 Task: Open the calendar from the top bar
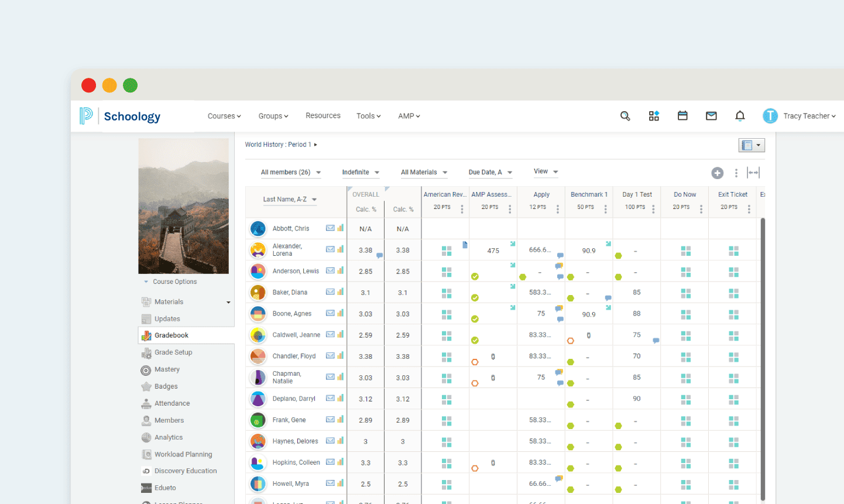[682, 116]
